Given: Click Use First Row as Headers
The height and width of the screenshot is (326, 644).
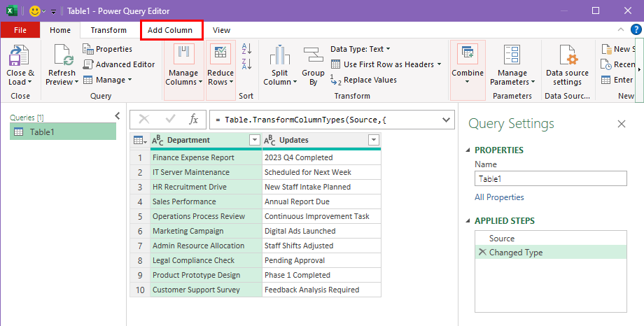Looking at the screenshot, I should 386,64.
